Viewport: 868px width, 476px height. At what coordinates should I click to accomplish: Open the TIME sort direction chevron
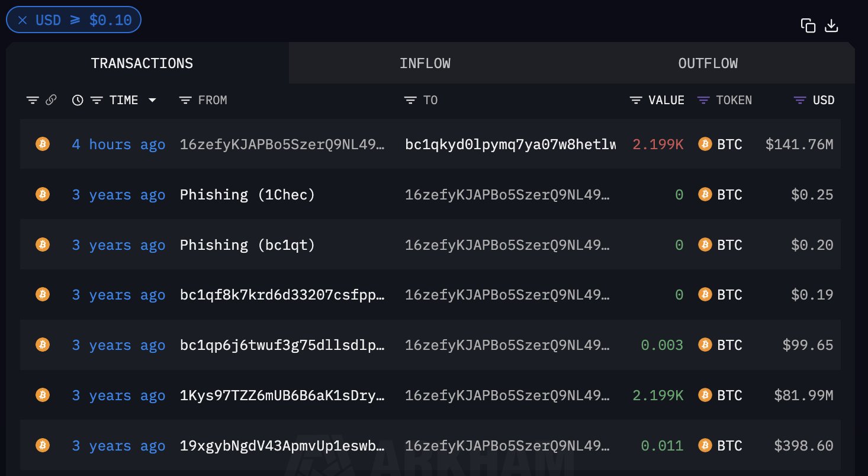coord(153,100)
